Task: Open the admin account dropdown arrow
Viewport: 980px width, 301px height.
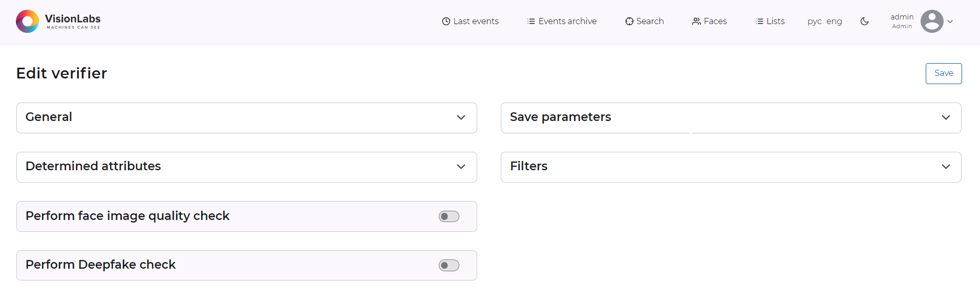Action: 950,22
